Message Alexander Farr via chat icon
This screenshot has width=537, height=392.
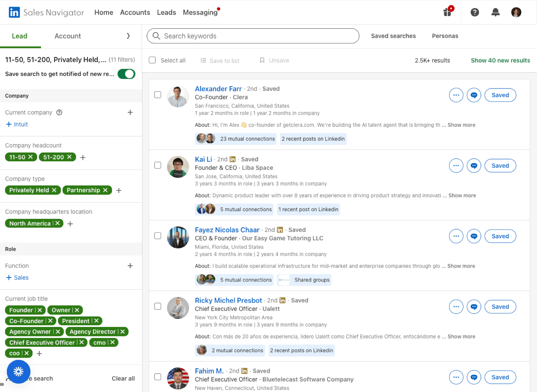pyautogui.click(x=474, y=95)
